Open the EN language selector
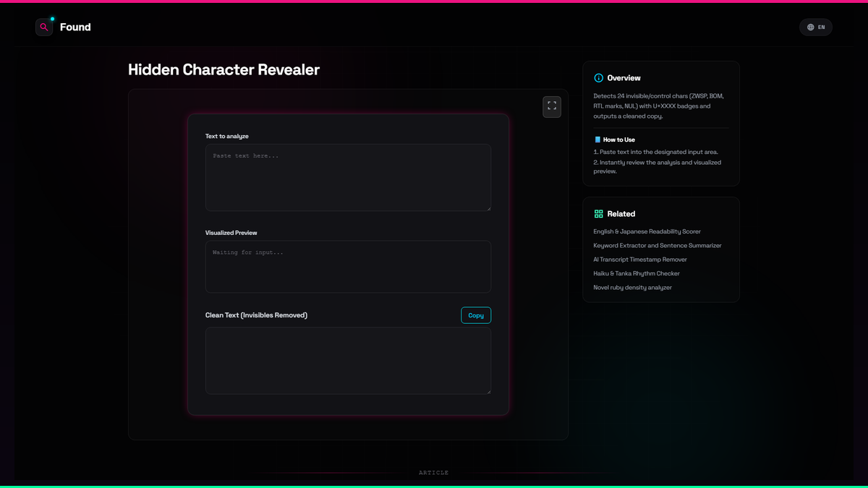Viewport: 868px width, 488px height. point(816,27)
